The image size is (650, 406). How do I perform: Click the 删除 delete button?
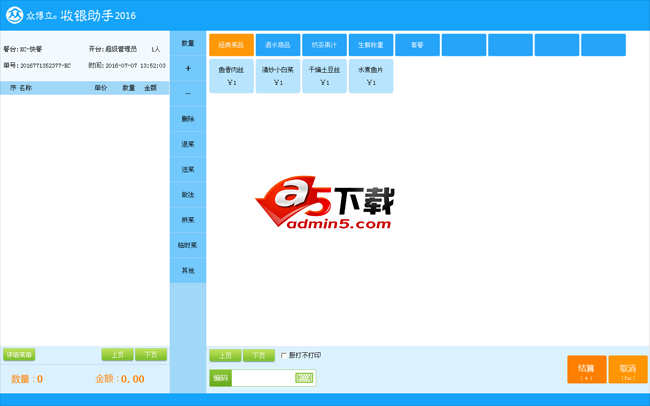[x=188, y=119]
